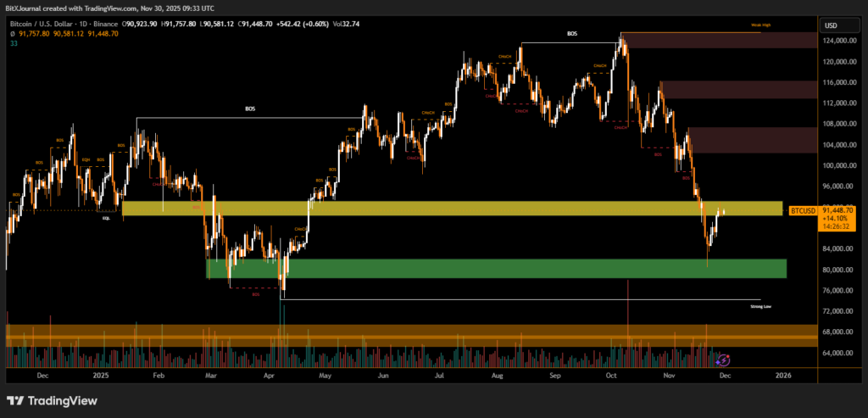Select the green support zone rectangle
868x418 pixels.
[496, 268]
